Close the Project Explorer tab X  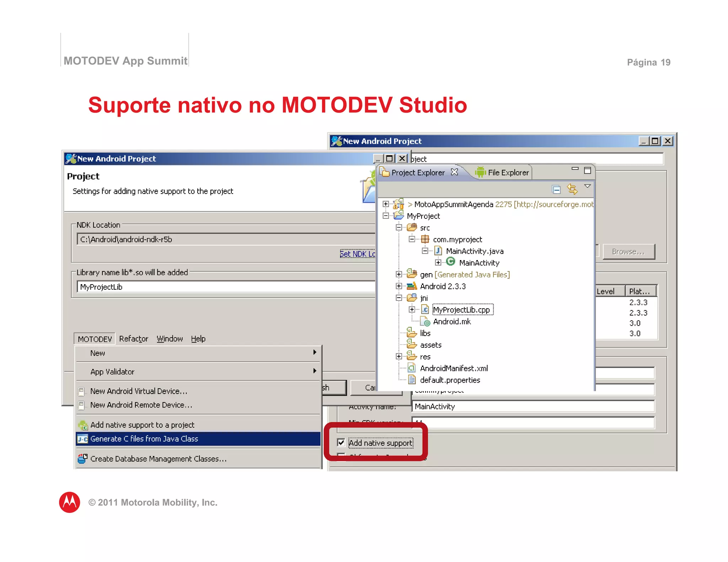coord(454,172)
